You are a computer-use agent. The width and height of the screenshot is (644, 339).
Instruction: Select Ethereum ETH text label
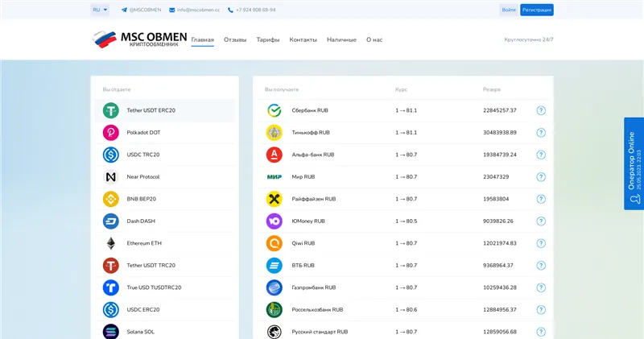tap(144, 243)
